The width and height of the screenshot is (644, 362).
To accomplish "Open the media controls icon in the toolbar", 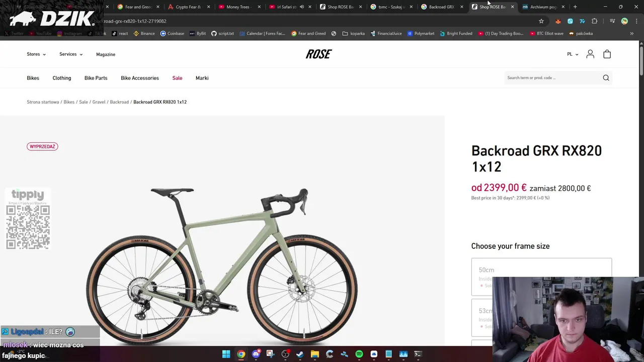I will [612, 21].
